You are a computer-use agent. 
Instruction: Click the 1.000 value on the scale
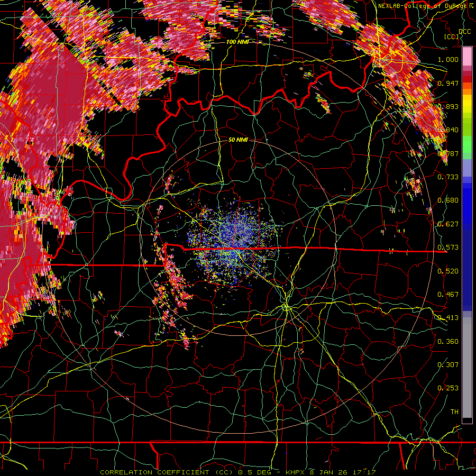tap(448, 59)
